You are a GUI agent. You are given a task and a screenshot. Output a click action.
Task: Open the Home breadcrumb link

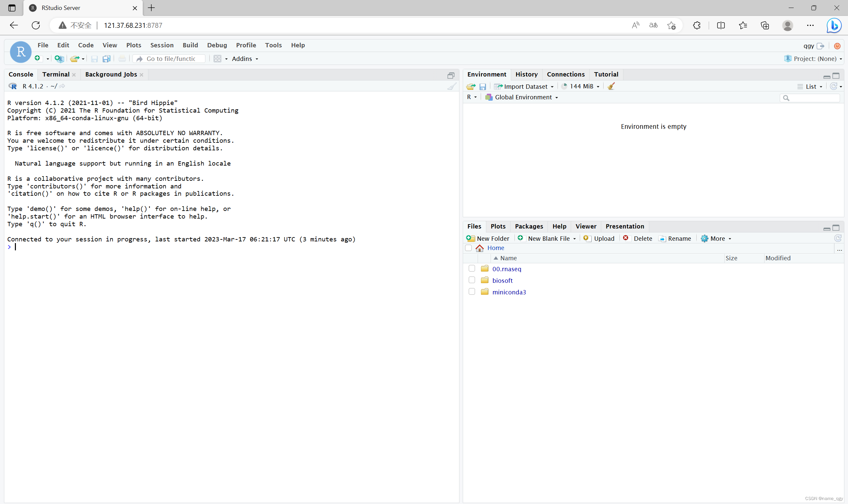[x=496, y=248]
